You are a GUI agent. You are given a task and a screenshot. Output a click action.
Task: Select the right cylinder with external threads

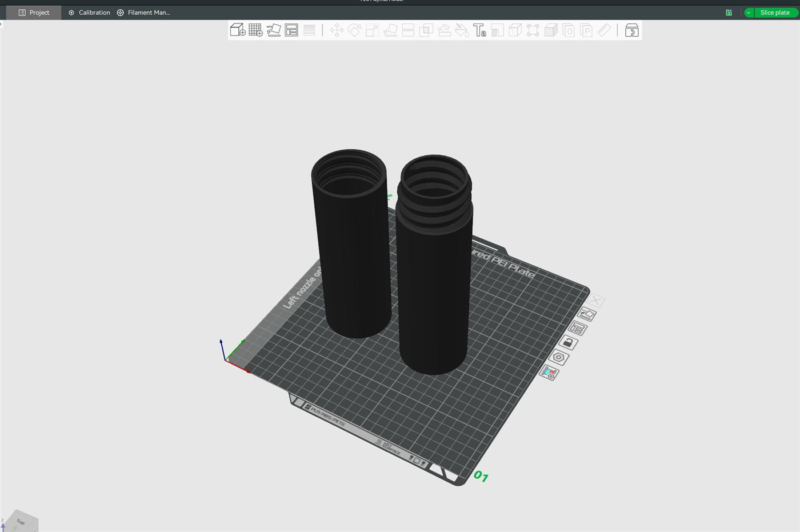(434, 265)
